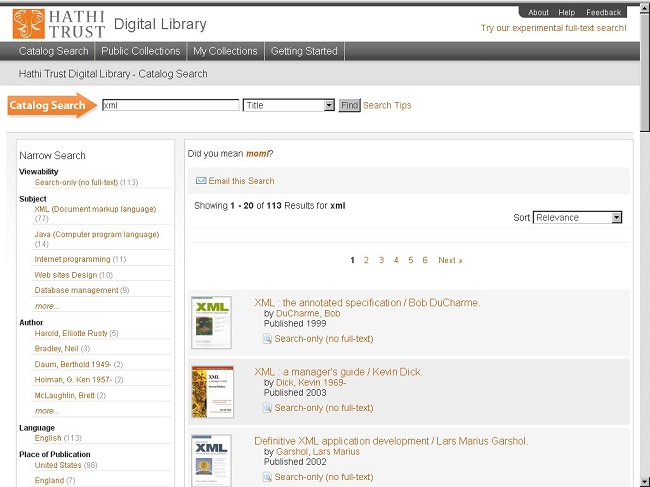Open cover thumbnail of Definitive XML application development
Image resolution: width=650 pixels, height=487 pixels.
tap(211, 460)
